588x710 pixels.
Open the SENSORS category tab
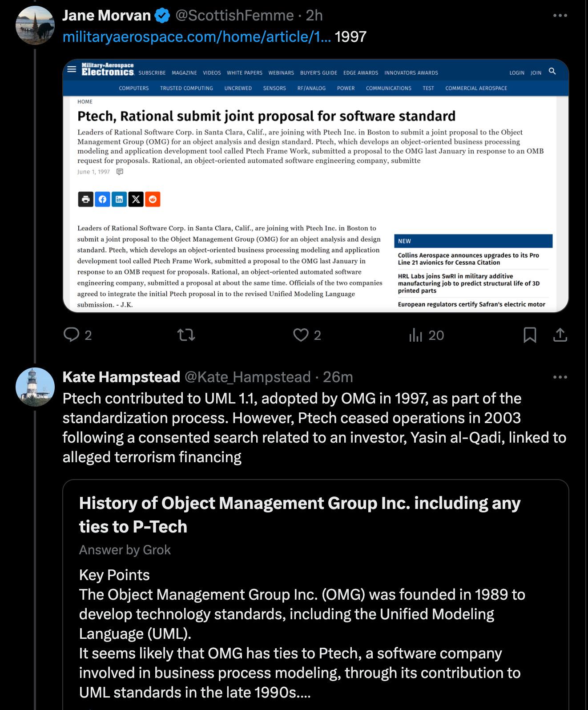point(274,89)
